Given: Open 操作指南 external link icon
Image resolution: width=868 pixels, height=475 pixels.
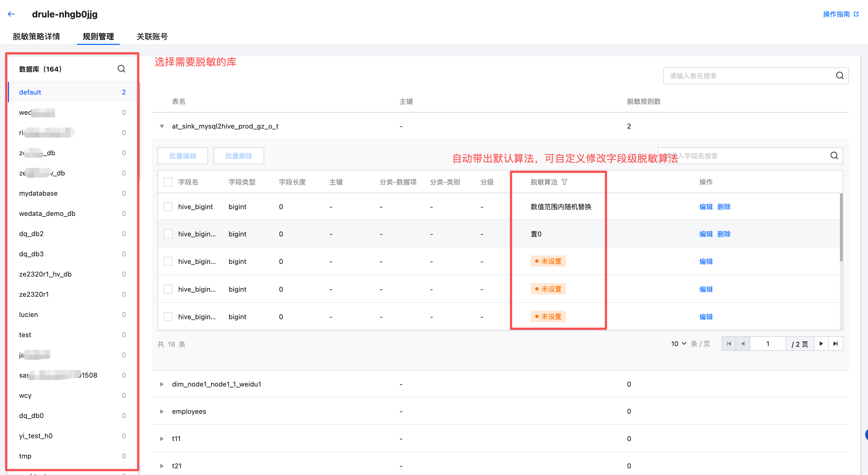Looking at the screenshot, I should 856,14.
